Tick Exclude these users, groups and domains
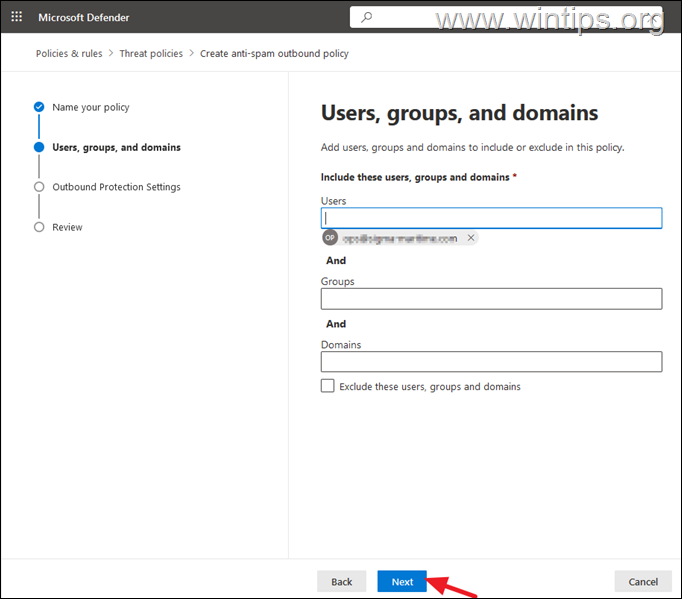Image resolution: width=682 pixels, height=599 pixels. tap(328, 386)
